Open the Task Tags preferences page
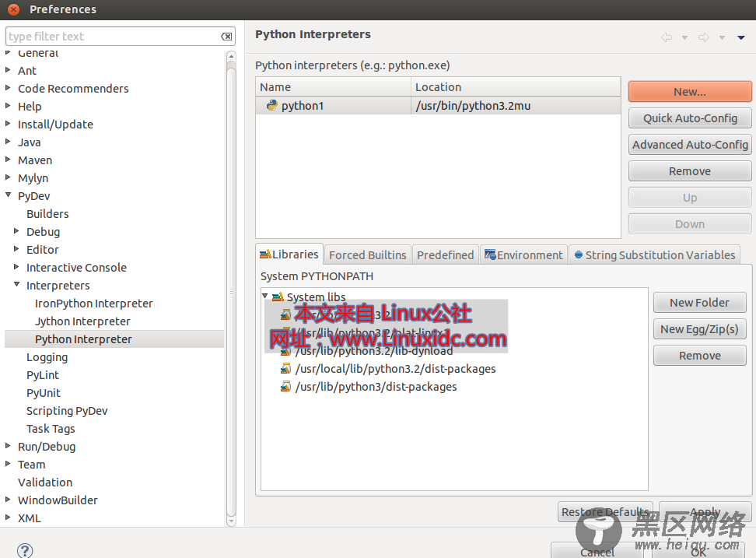 pos(51,429)
